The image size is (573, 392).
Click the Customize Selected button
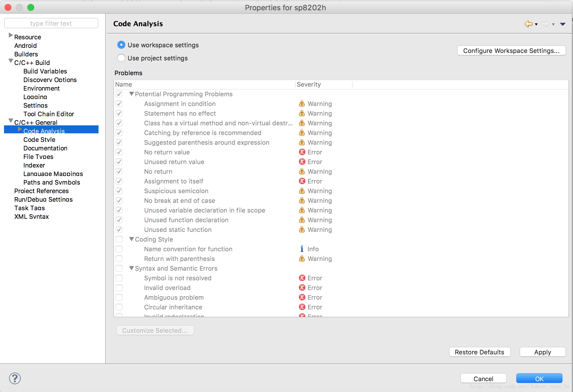155,330
